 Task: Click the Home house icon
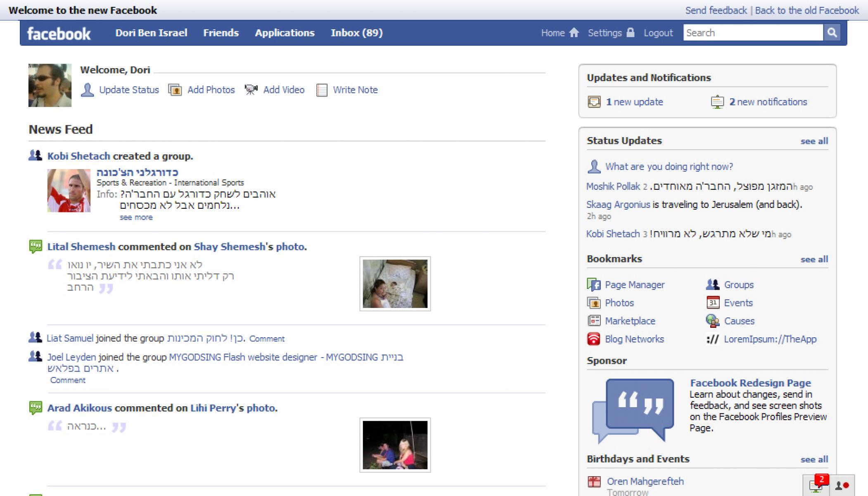point(574,33)
